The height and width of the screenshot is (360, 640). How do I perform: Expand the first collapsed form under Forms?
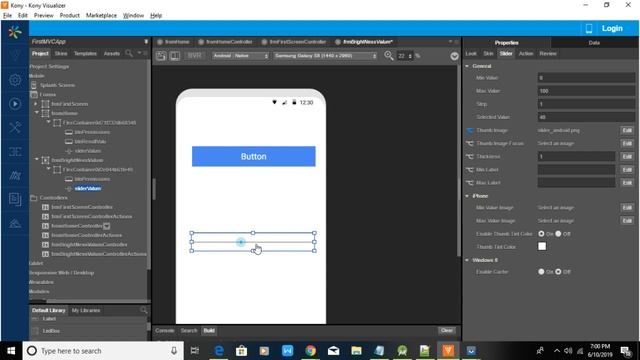point(36,104)
